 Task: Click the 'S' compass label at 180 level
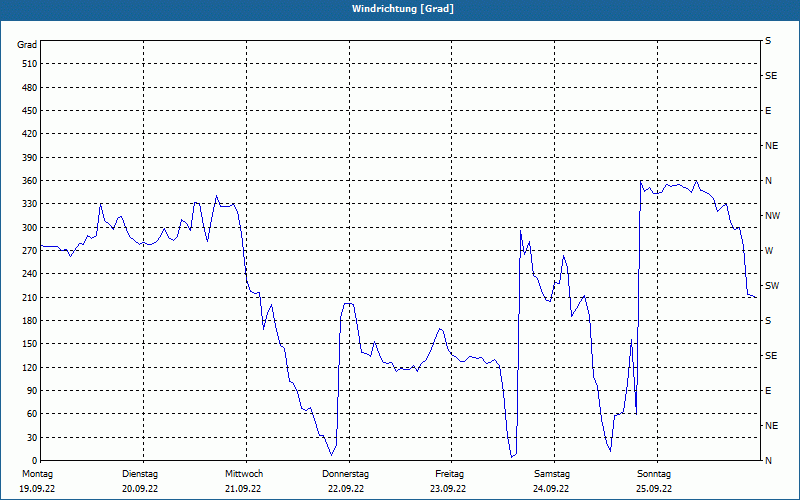coord(768,321)
